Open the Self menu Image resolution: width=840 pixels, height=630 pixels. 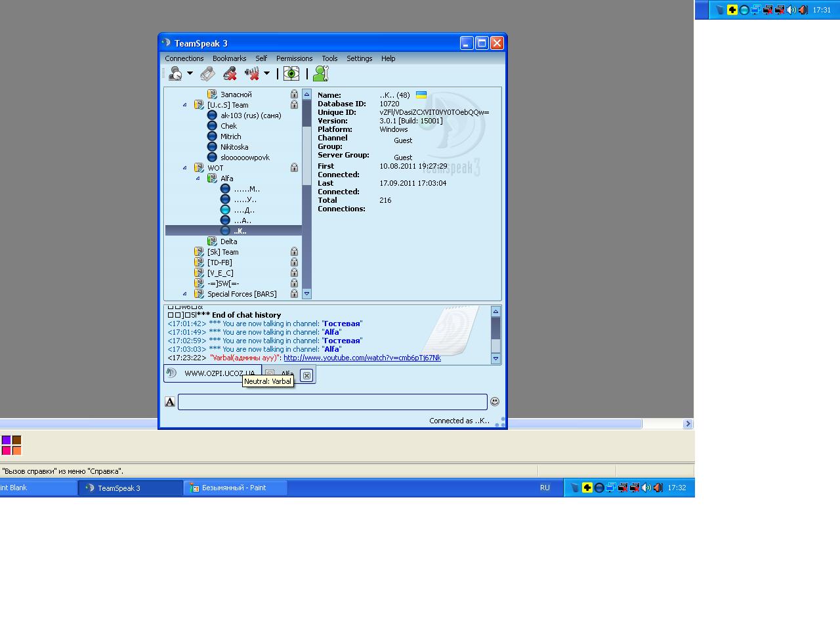pos(261,58)
